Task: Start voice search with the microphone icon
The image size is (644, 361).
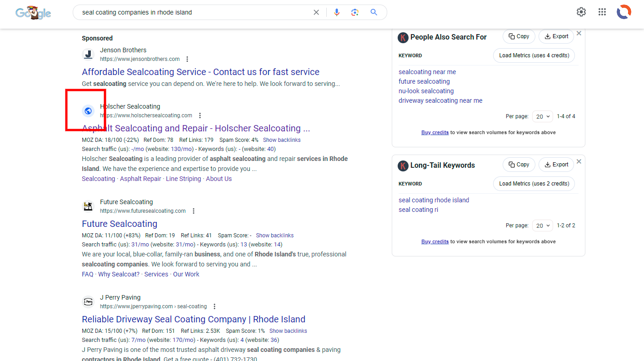Action: [x=337, y=12]
